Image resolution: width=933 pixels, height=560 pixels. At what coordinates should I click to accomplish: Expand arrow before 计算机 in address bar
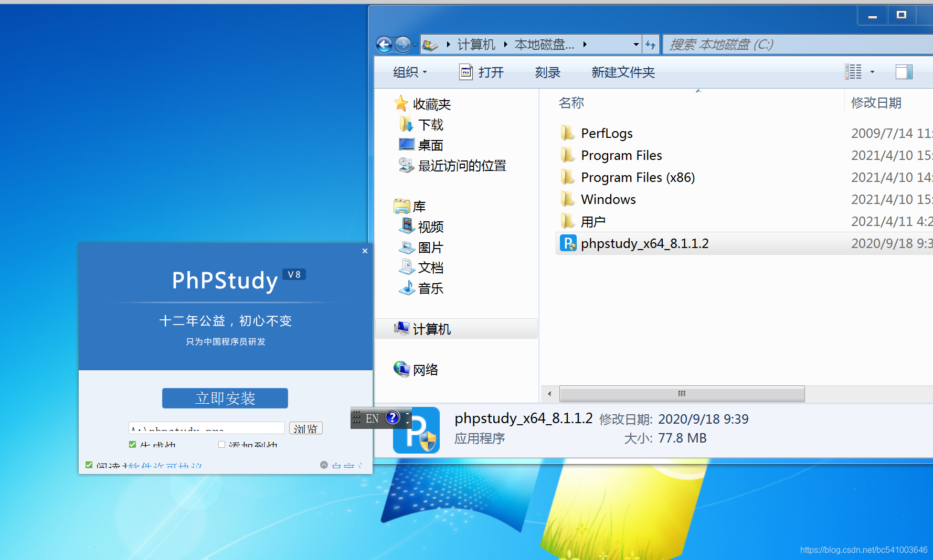coord(448,45)
